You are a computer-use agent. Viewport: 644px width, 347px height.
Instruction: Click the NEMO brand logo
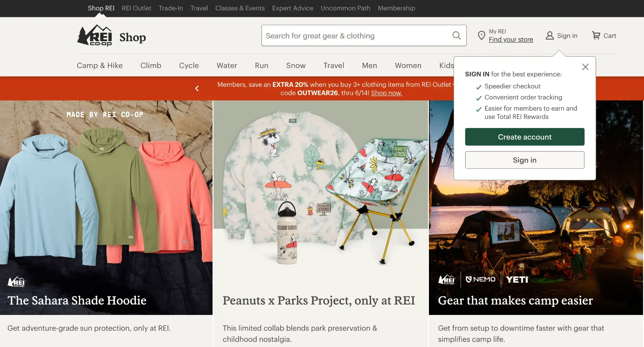pyautogui.click(x=480, y=279)
